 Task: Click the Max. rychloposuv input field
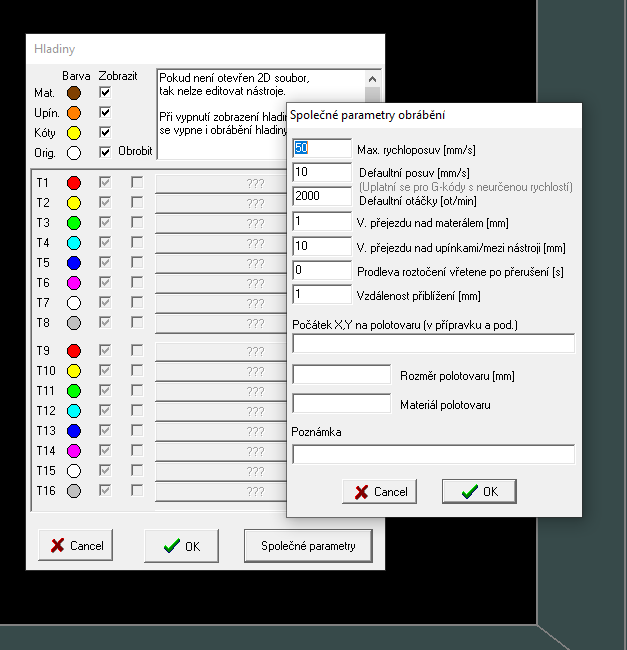coord(321,149)
